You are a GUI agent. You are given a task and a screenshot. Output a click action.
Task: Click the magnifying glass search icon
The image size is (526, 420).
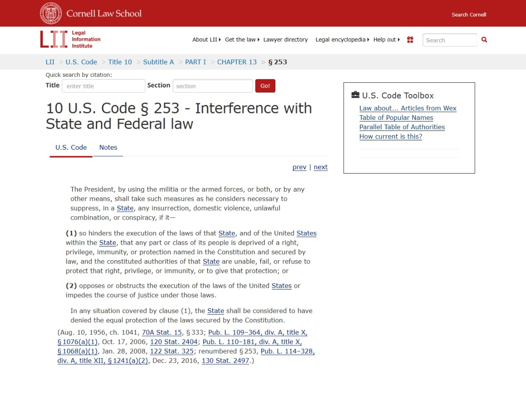[x=484, y=40]
